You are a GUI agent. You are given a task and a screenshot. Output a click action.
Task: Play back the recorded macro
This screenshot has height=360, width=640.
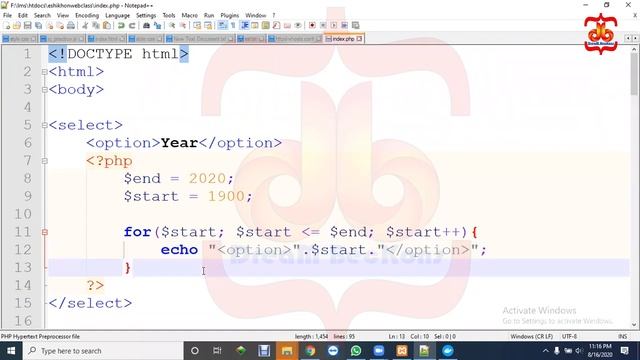click(x=334, y=25)
